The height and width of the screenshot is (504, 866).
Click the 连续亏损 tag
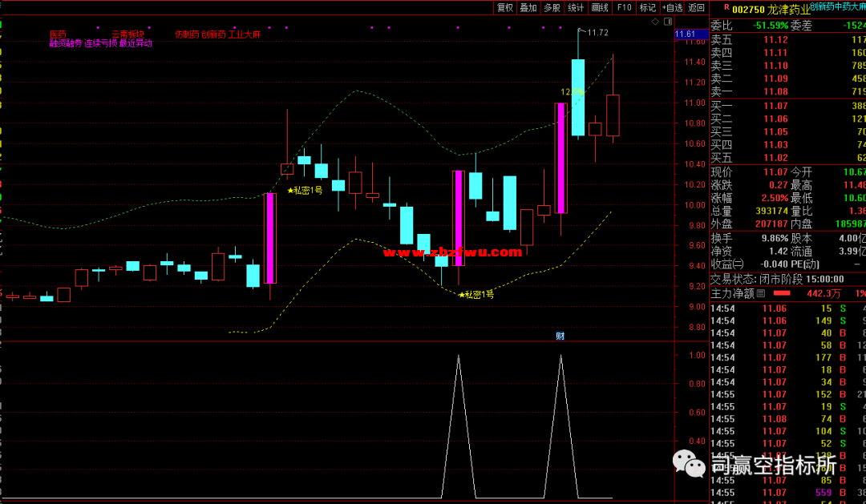(100, 43)
